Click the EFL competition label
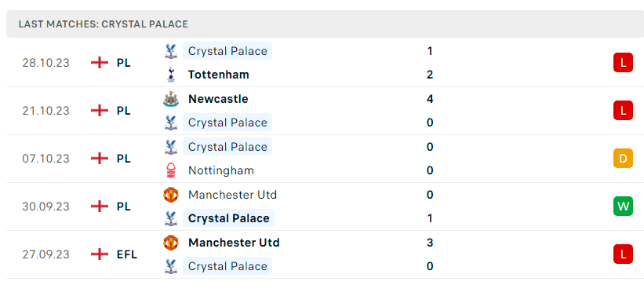 127,254
